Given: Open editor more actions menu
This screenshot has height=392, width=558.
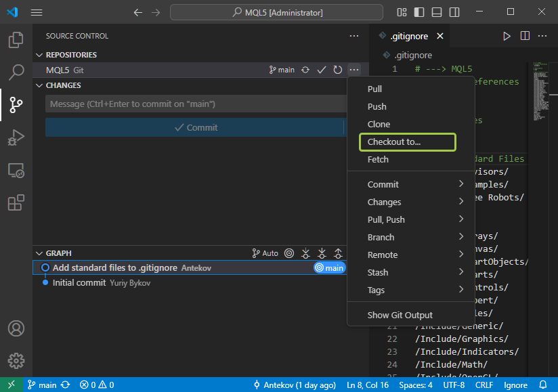Looking at the screenshot, I should click(x=542, y=36).
